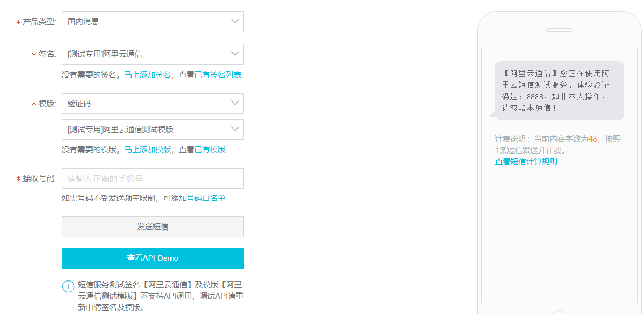The width and height of the screenshot is (644, 332).
Task: Click the 马上添加模版 link
Action: [148, 150]
